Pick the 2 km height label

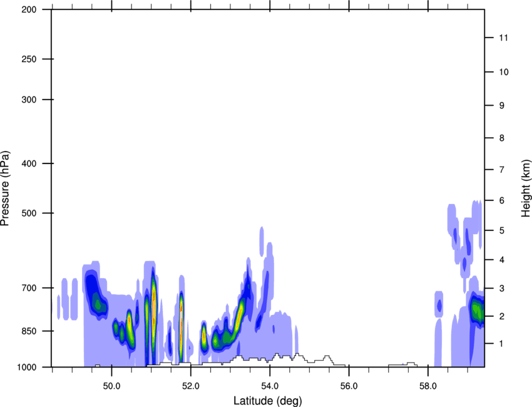pos(502,316)
